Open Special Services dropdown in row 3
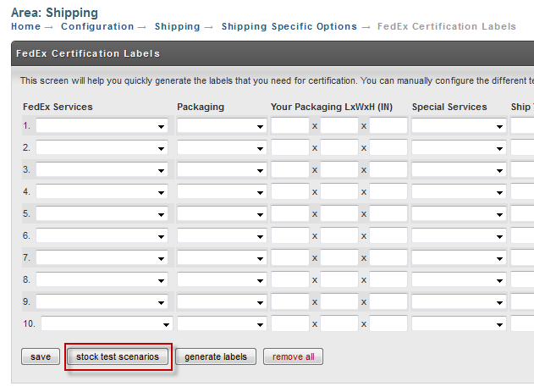 click(459, 170)
